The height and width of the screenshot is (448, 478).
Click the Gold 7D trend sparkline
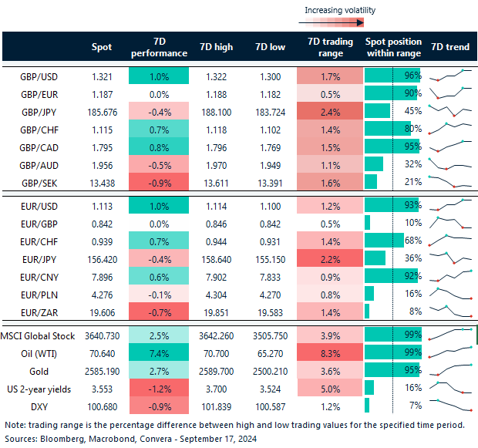tap(450, 370)
